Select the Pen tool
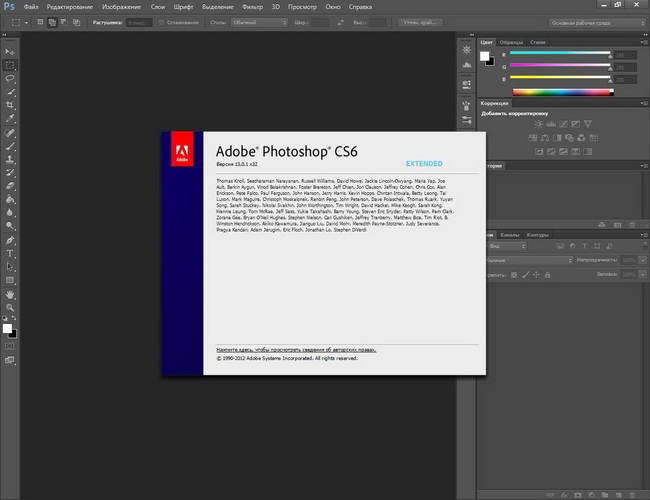 pyautogui.click(x=10, y=240)
